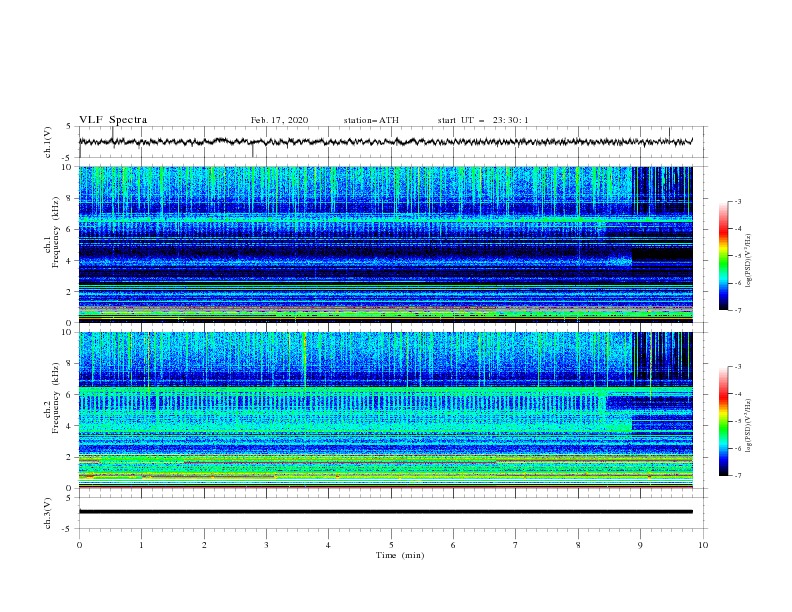Click the "Time (min)" axis title

pyautogui.click(x=400, y=555)
